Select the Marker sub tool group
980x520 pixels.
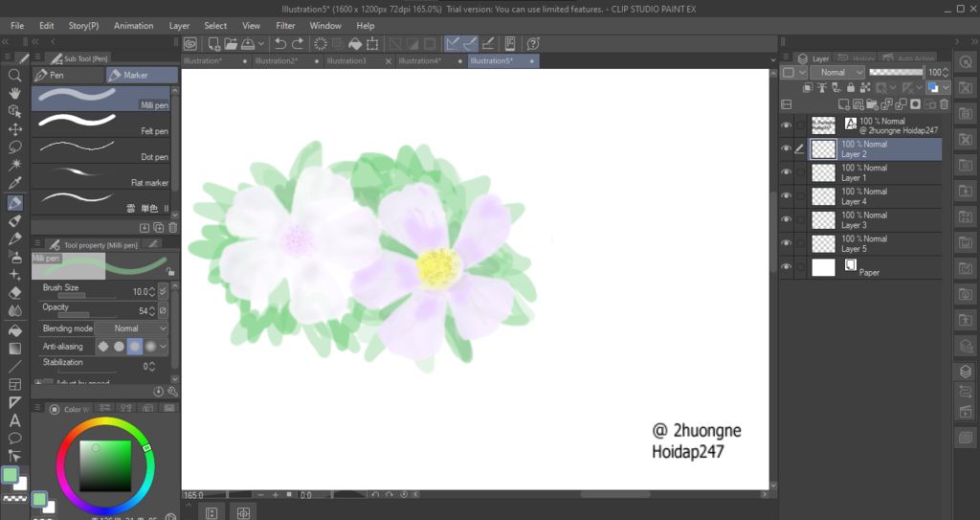142,75
